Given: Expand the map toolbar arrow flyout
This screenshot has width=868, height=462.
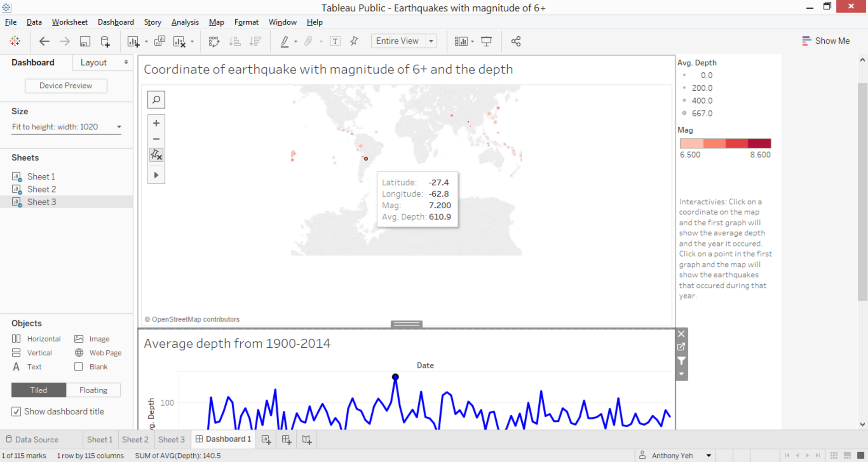Looking at the screenshot, I should click(x=156, y=175).
